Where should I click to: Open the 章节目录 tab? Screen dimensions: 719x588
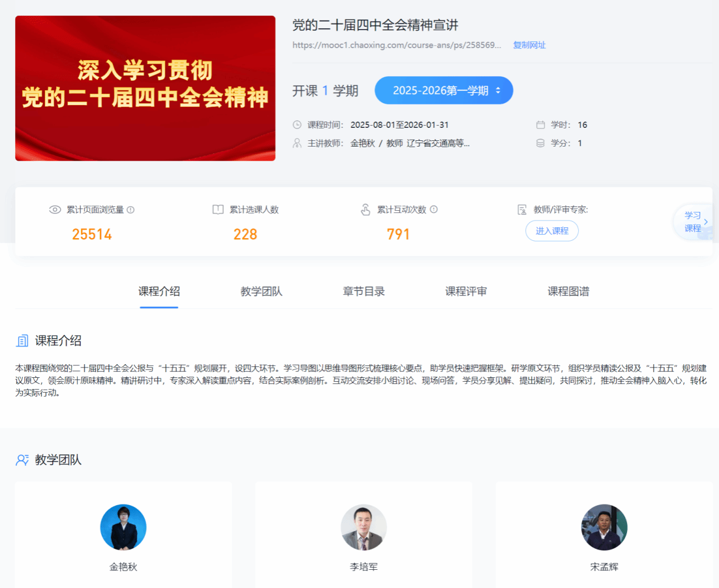[363, 291]
